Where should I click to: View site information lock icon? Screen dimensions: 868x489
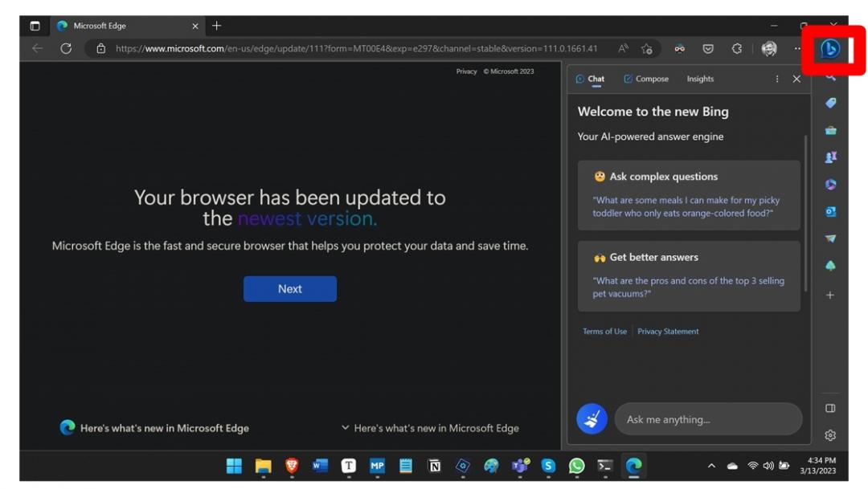[x=100, y=49]
